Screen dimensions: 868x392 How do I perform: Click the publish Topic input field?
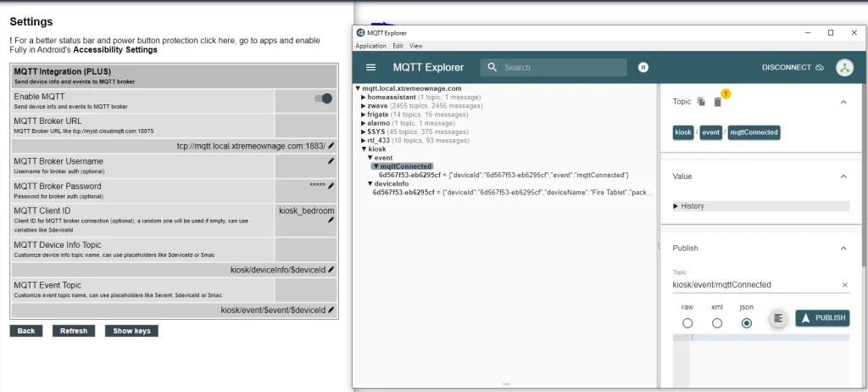pos(755,285)
